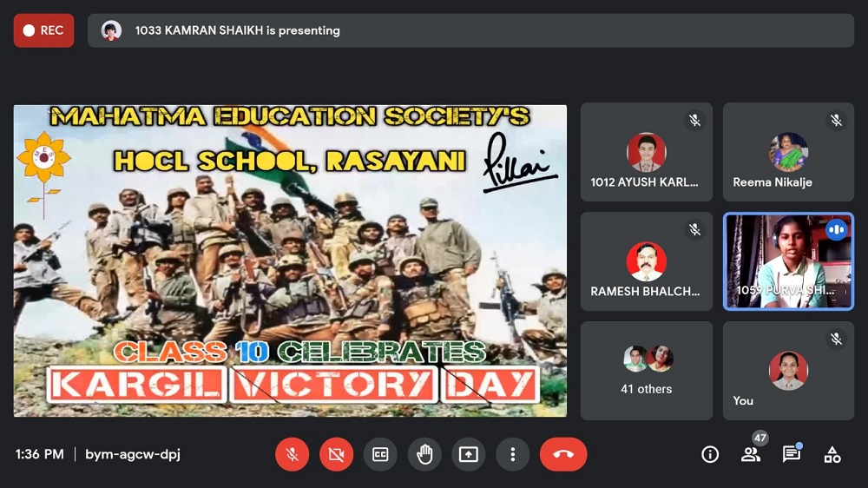Viewport: 868px width, 488px height.
Task: Select the Reema Nikalje participant tile
Action: [x=788, y=152]
